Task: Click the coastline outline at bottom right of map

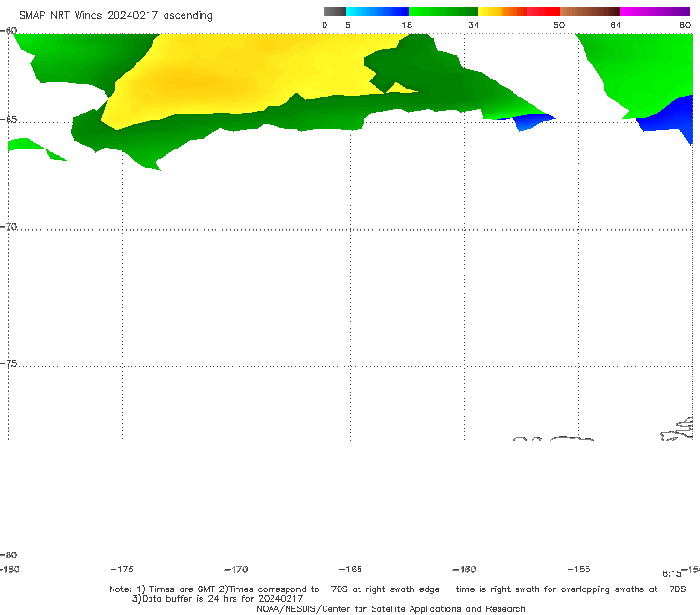Action: (676, 430)
